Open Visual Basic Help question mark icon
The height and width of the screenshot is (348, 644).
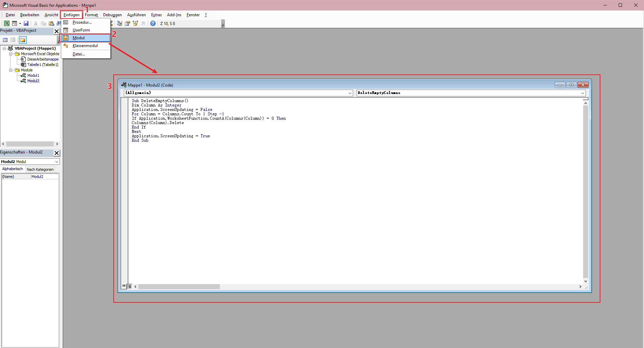coord(153,23)
